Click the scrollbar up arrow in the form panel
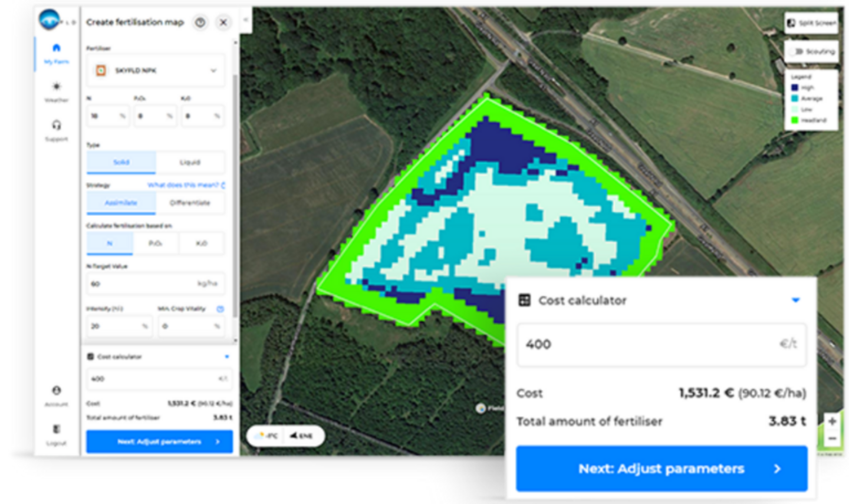The width and height of the screenshot is (849, 504). tap(236, 42)
